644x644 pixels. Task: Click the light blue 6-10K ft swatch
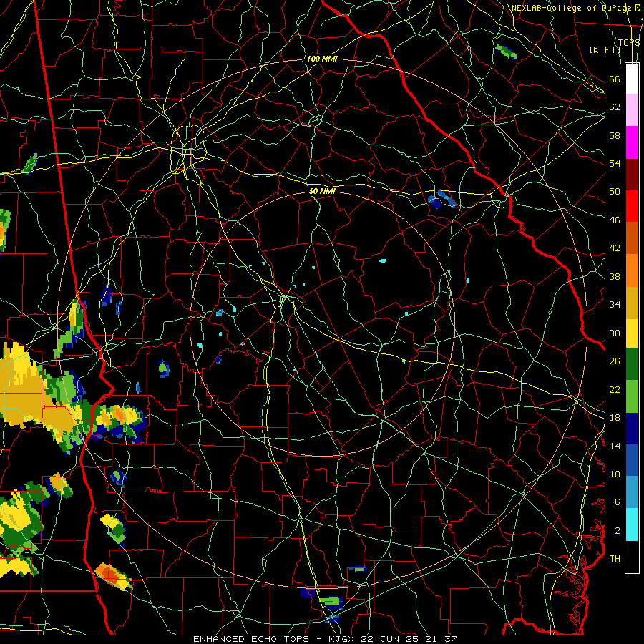tap(632, 492)
